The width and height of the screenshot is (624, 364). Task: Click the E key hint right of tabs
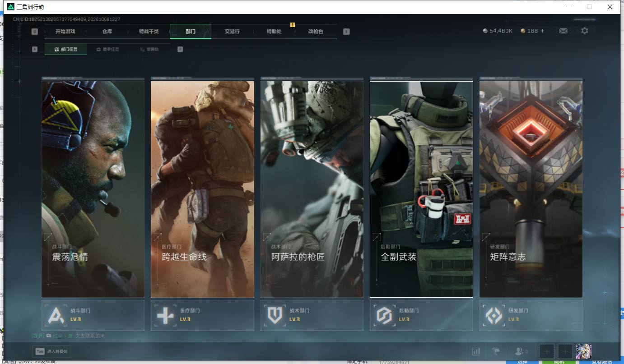pyautogui.click(x=346, y=32)
